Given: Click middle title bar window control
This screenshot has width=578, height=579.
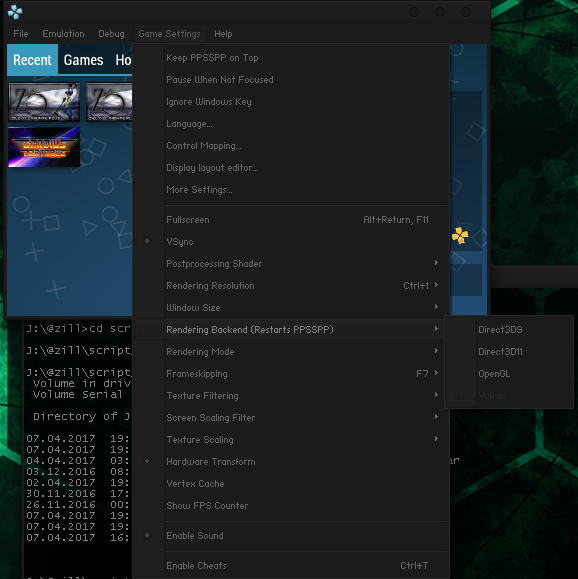Looking at the screenshot, I should click(440, 12).
